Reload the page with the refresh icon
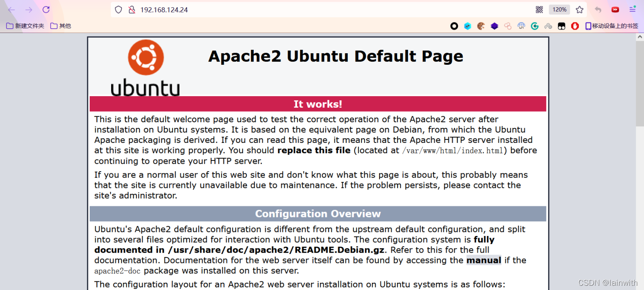This screenshot has width=644, height=290. coord(46,9)
